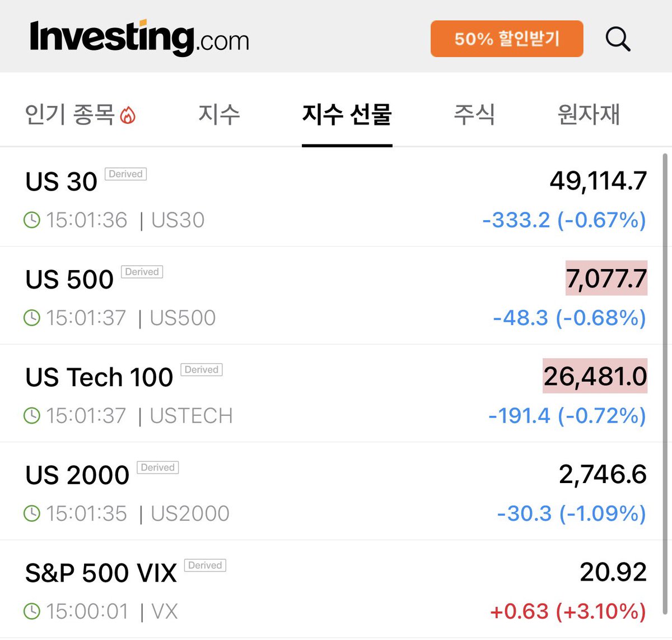Click the Investing.com logo
Viewport: 672px width, 640px height.
[x=139, y=38]
